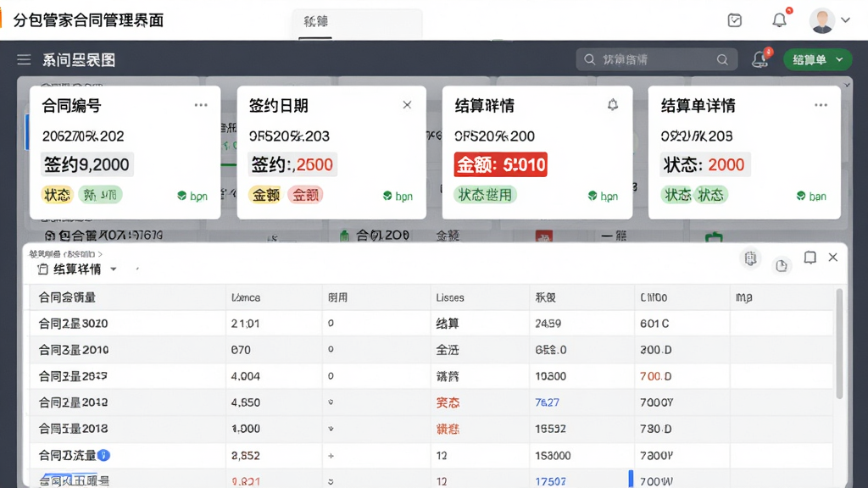
Task: Open the hamburger menu in the dark toolbar
Action: coord(24,60)
